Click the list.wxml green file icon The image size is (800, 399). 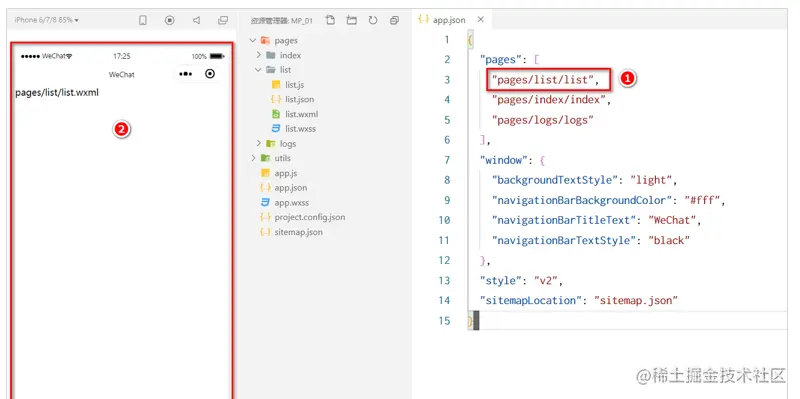(x=276, y=114)
